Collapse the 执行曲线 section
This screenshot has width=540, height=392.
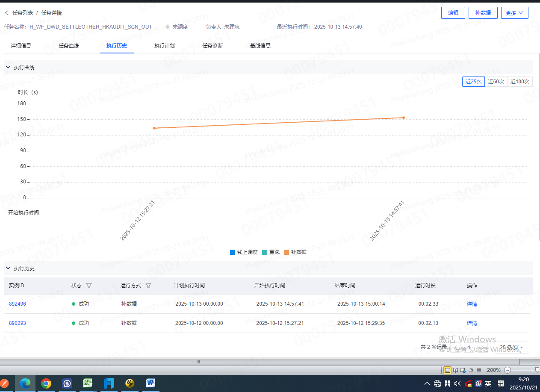click(x=8, y=68)
